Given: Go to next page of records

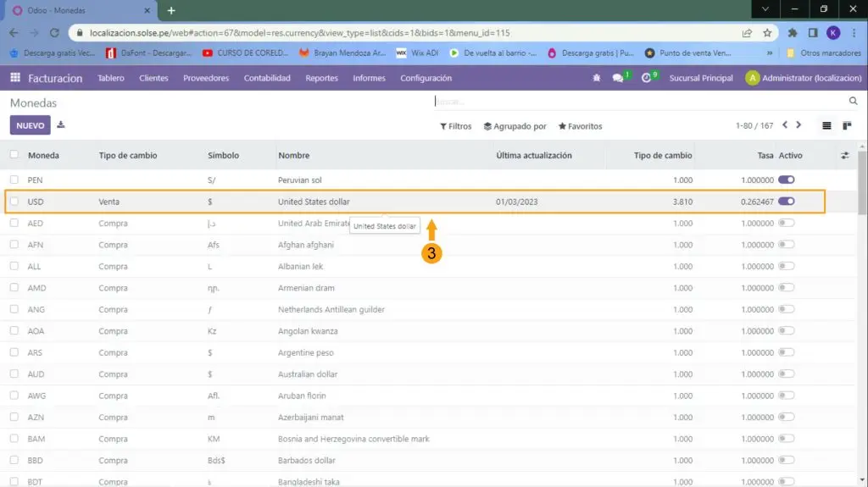Looking at the screenshot, I should (798, 125).
